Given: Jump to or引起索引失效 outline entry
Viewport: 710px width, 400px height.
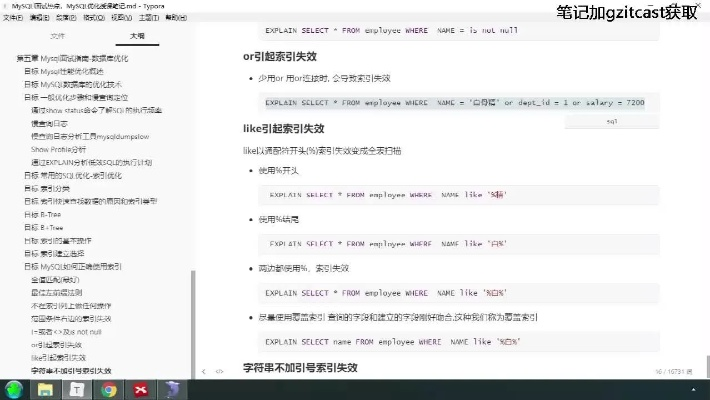Looking at the screenshot, I should pos(57,345).
